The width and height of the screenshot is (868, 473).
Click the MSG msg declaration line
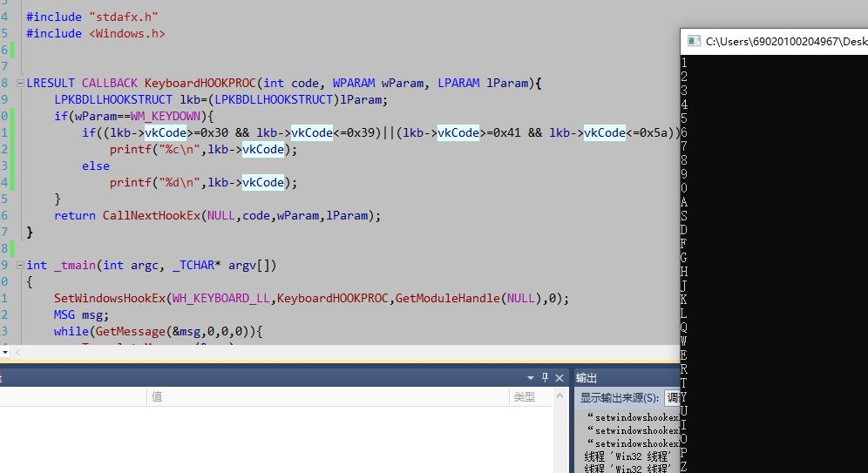coord(81,314)
